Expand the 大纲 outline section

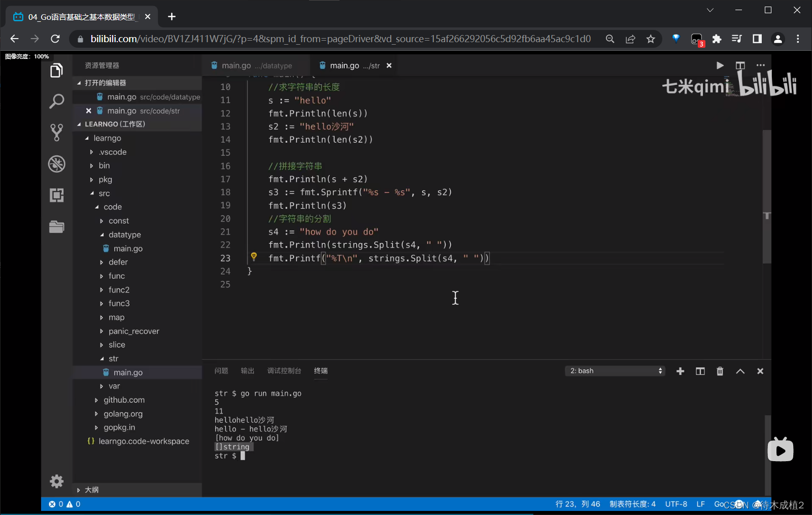79,490
